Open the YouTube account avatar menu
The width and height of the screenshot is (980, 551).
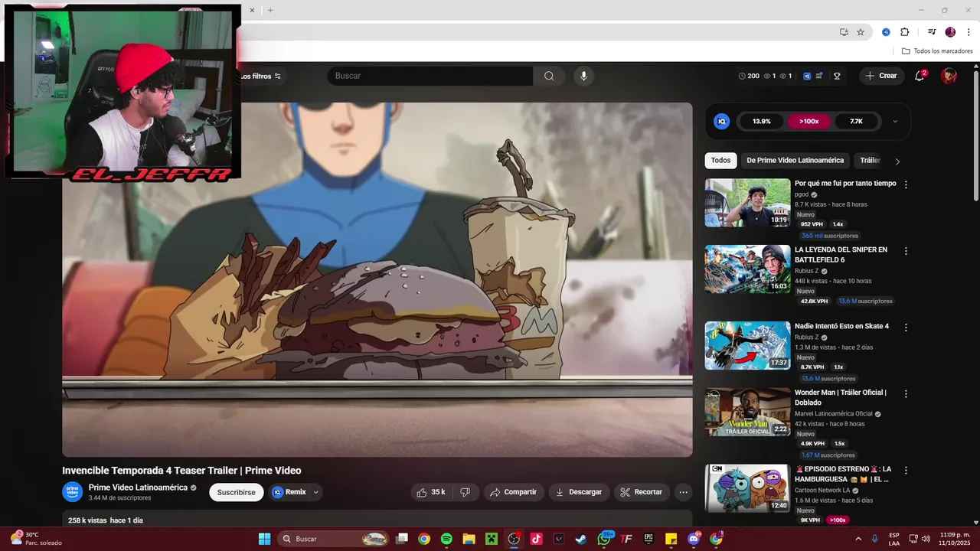pyautogui.click(x=949, y=76)
